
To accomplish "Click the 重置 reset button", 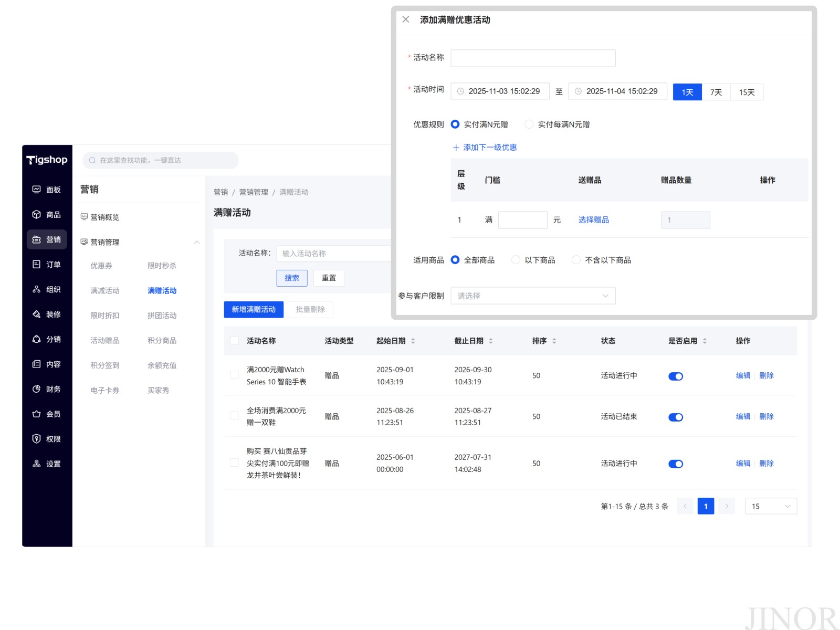I will [x=329, y=278].
